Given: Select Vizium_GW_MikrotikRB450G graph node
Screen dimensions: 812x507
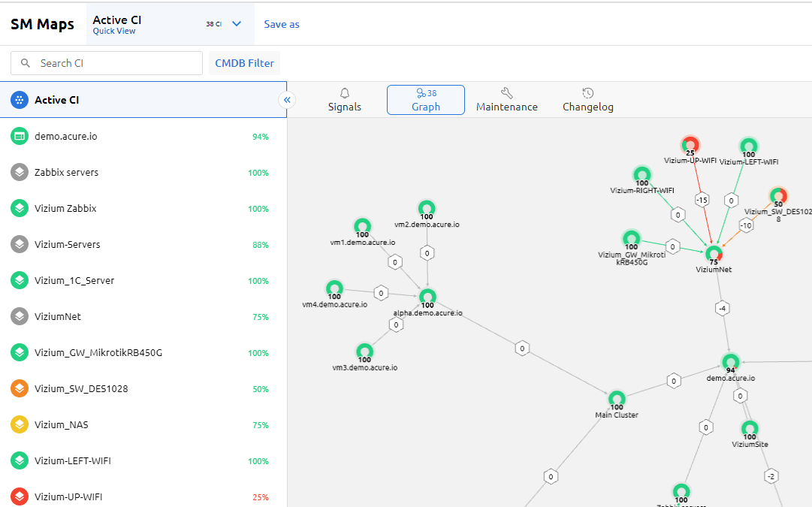Looking at the screenshot, I should point(631,239).
